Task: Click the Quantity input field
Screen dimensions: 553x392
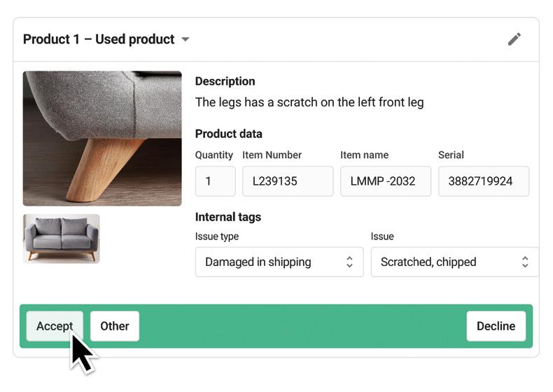Action: (x=215, y=181)
